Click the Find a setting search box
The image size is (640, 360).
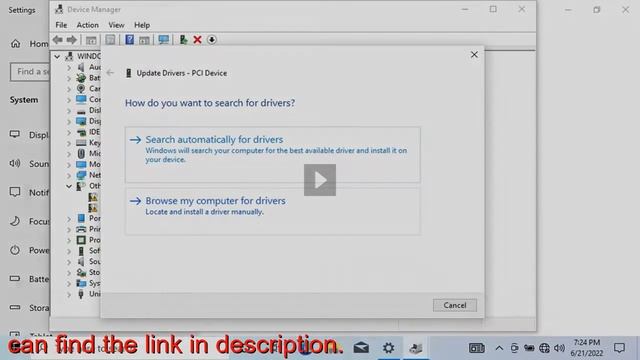coord(30,72)
